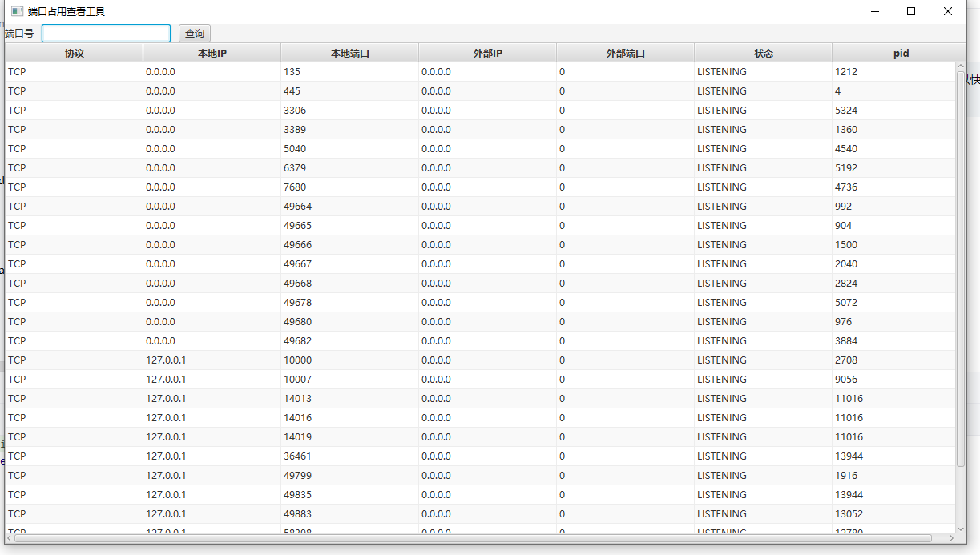Viewport: 980px width, 555px height.
Task: Sort by the 本地端口 column header
Action: (350, 54)
